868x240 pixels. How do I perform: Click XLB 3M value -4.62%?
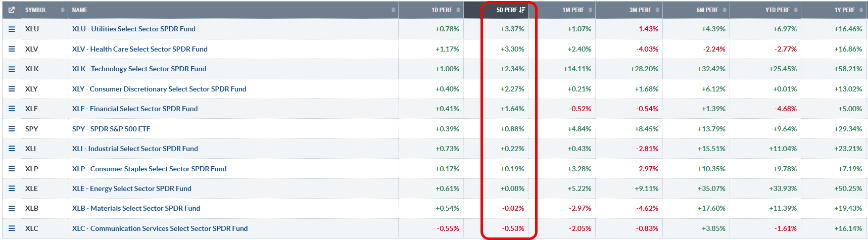647,208
